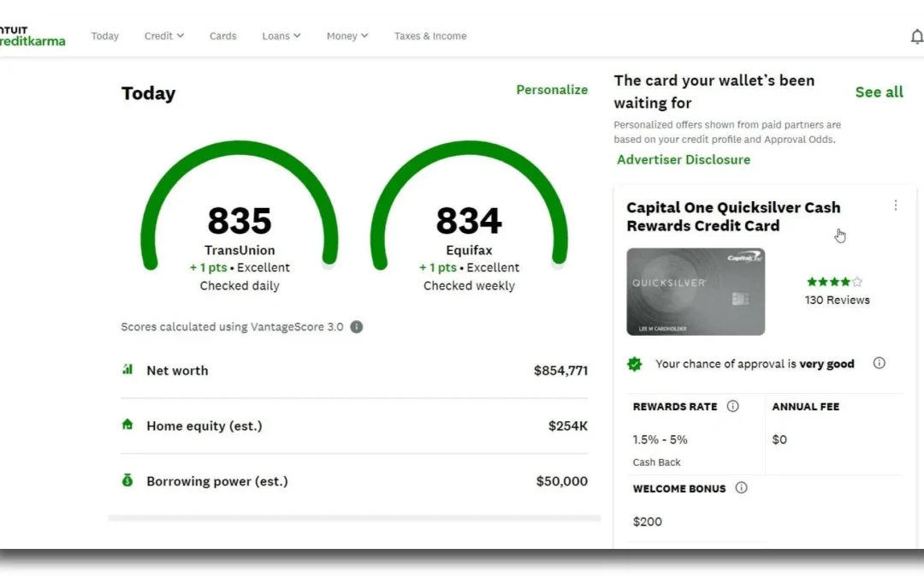
Task: Open the TransunIon 835 score gauge
Action: coord(240,218)
